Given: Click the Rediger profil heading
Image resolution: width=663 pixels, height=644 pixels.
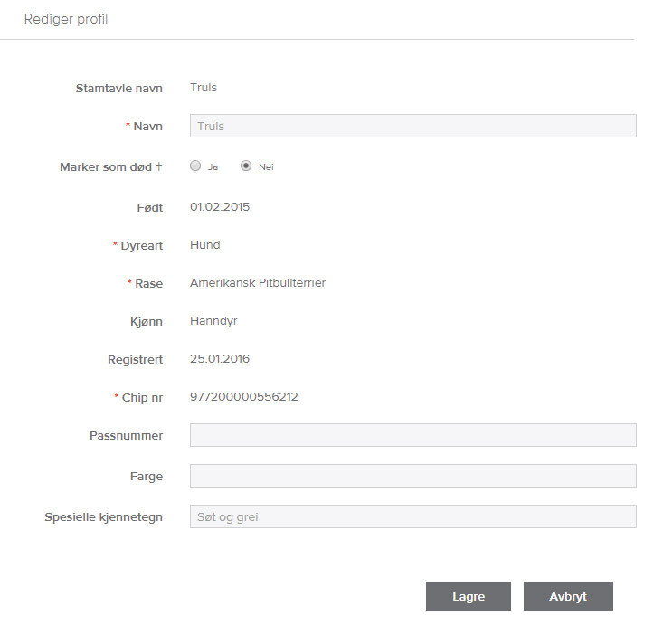Looking at the screenshot, I should (65, 19).
